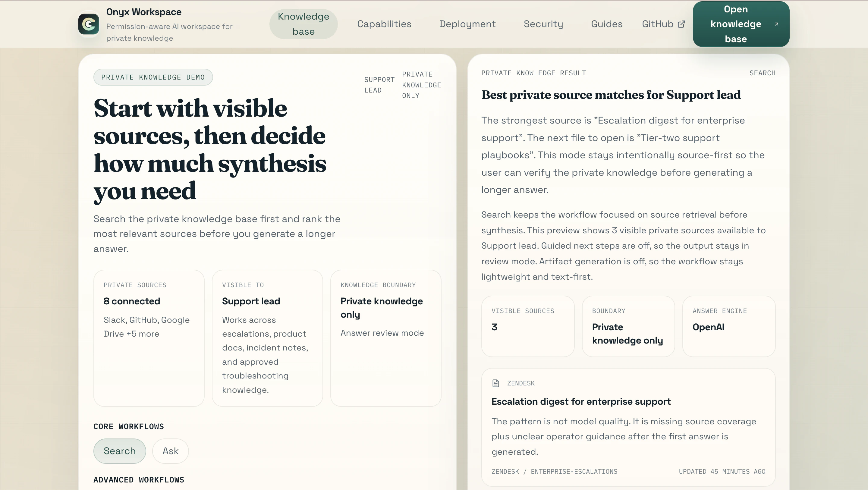Click the Zendesk document icon
Image resolution: width=868 pixels, height=490 pixels.
coord(496,383)
